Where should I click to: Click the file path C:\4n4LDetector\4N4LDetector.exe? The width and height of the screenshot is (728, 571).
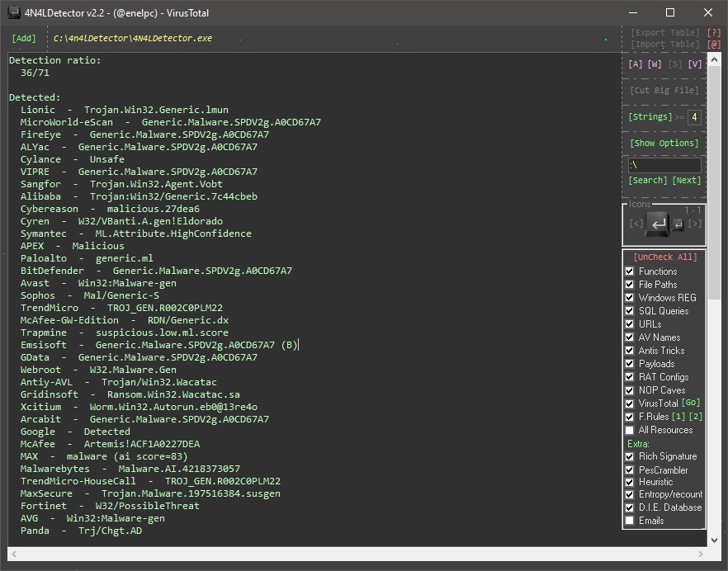click(133, 38)
